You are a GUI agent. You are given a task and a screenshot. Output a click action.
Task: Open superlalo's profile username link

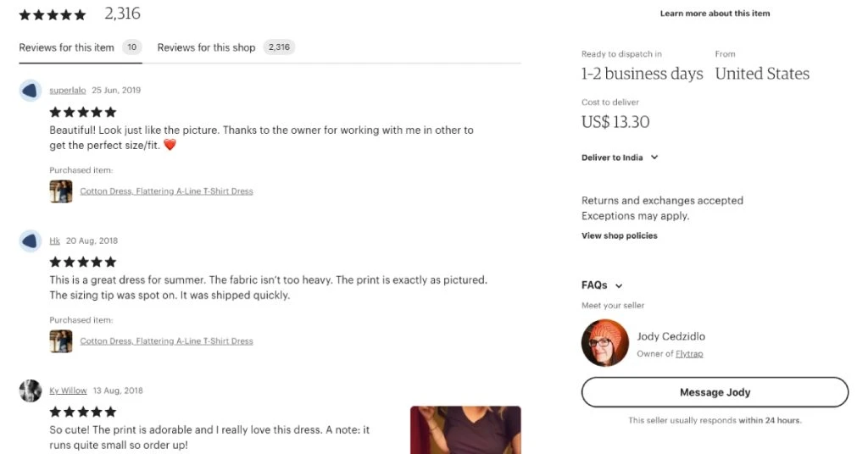click(67, 91)
